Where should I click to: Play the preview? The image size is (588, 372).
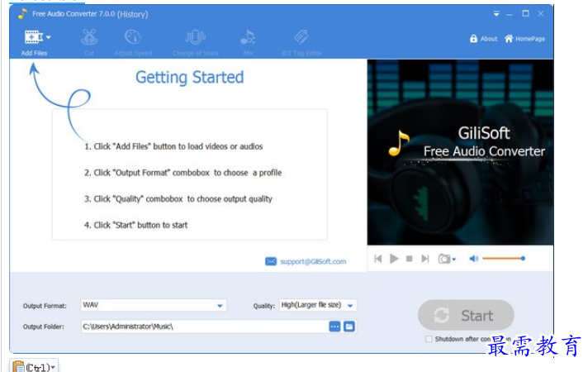(394, 259)
